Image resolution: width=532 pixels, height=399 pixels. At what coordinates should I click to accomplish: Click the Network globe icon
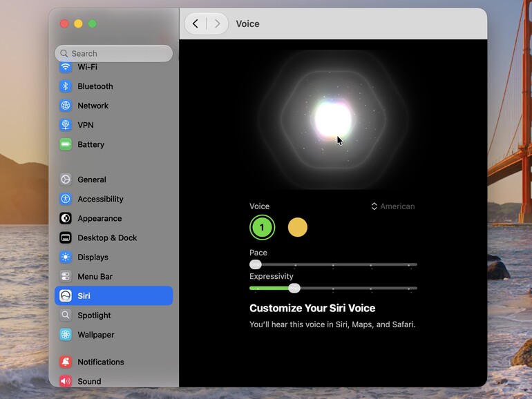[x=66, y=106]
